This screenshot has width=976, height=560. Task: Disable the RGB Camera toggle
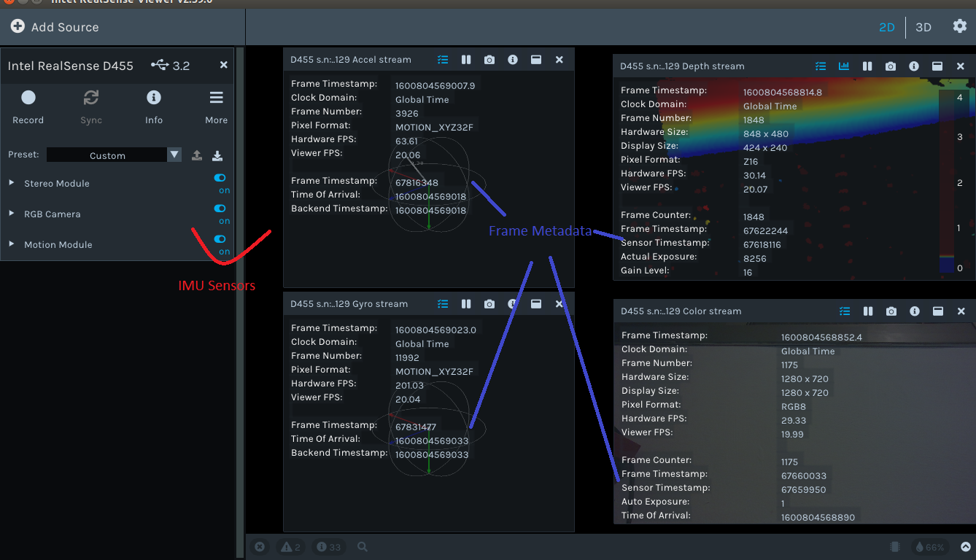(x=220, y=209)
